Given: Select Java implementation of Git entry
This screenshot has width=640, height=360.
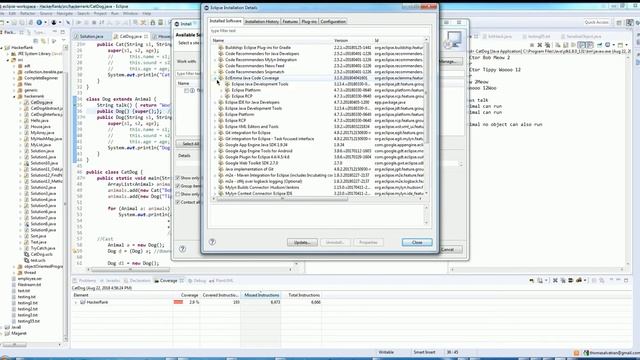Looking at the screenshot, I should pos(249,169).
